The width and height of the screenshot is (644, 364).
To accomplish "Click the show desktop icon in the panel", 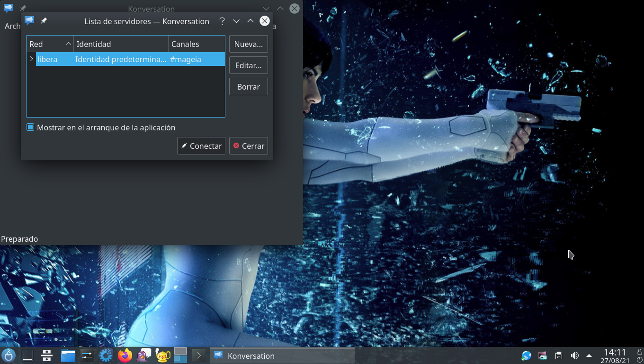I will tap(27, 355).
